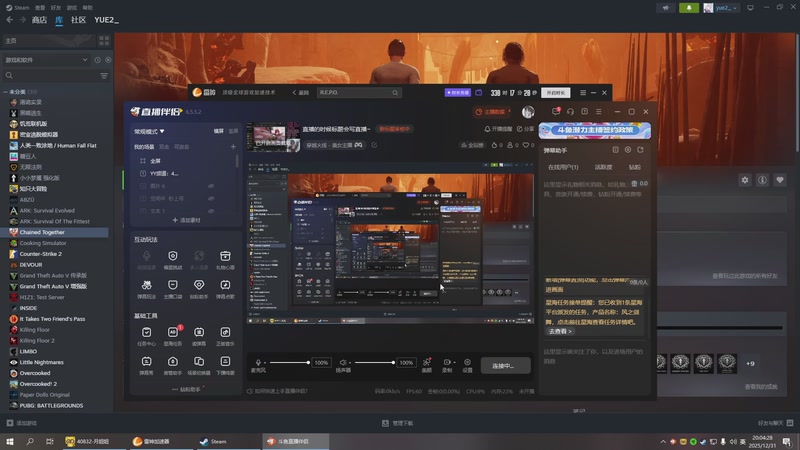
Task: Open the Windows Start button
Action: (x=10, y=441)
